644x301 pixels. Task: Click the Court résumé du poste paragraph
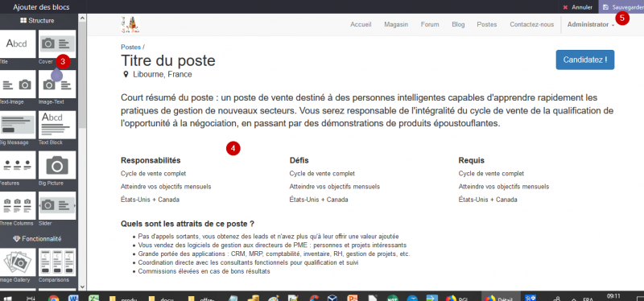[367, 111]
